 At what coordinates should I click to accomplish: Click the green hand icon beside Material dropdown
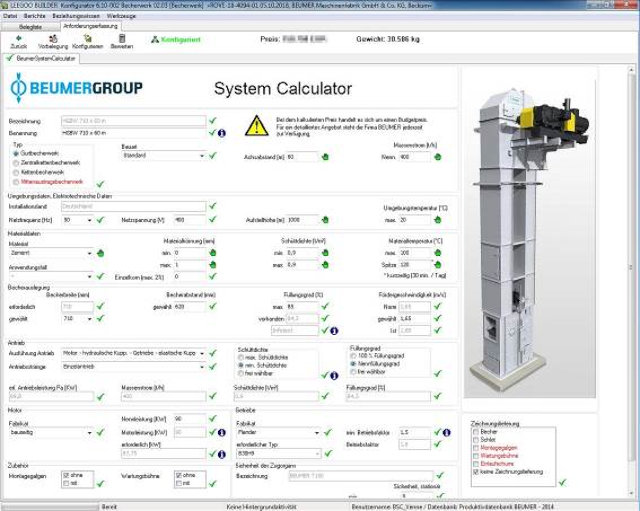(100, 253)
